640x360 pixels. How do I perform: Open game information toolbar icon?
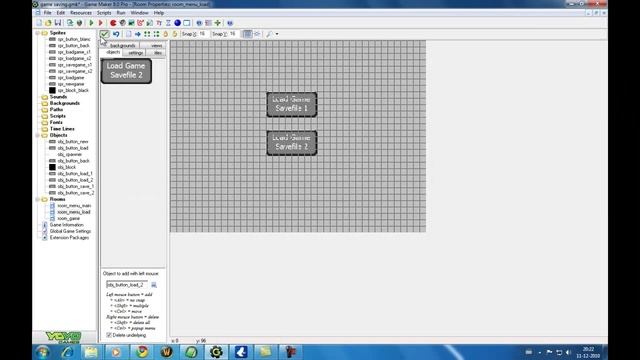pyautogui.click(x=199, y=23)
